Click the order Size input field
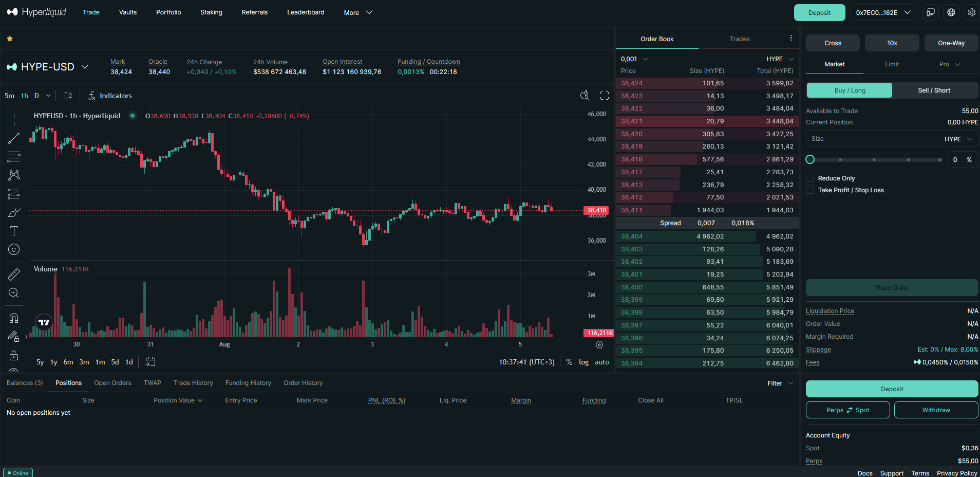Viewport: 980px width, 477px height. tap(892, 139)
